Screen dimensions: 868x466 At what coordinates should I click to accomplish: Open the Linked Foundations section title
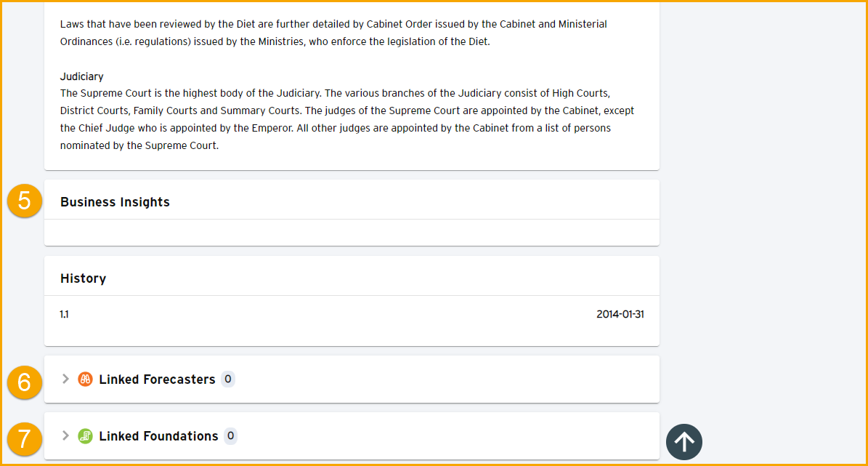coord(158,436)
